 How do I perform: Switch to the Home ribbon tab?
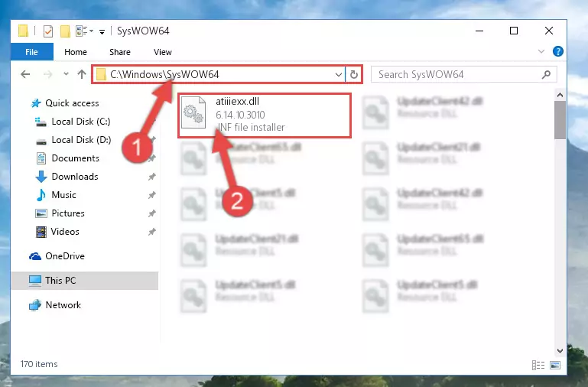pyautogui.click(x=76, y=52)
